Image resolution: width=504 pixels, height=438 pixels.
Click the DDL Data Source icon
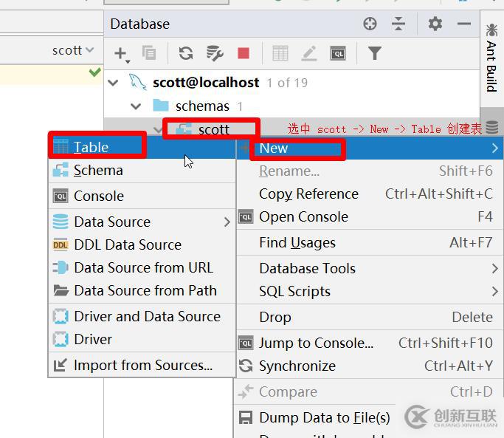pyautogui.click(x=61, y=245)
